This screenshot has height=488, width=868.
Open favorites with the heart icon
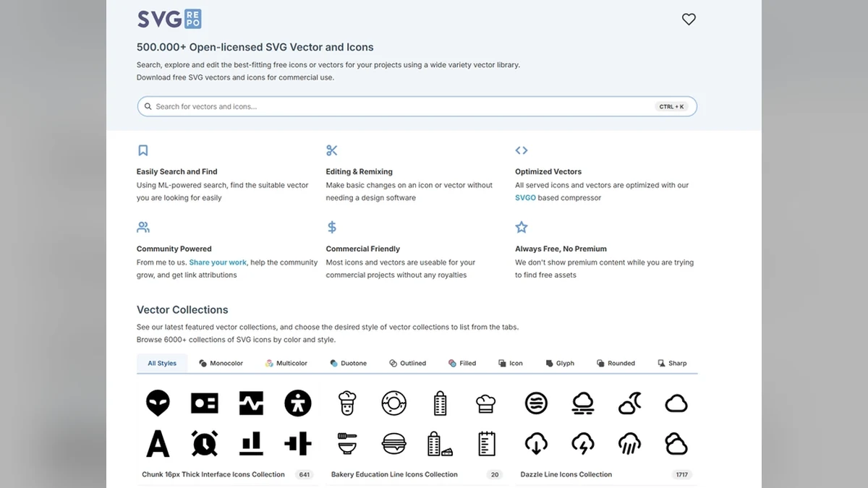coord(689,20)
